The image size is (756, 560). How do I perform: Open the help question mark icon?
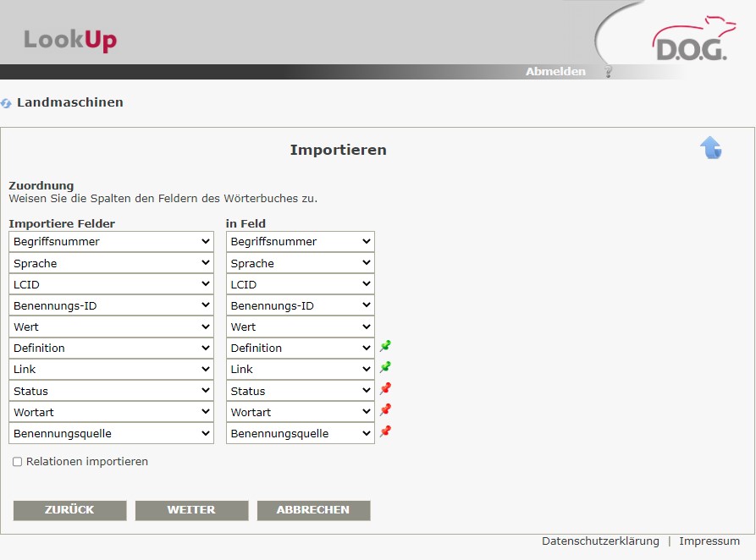coord(607,72)
